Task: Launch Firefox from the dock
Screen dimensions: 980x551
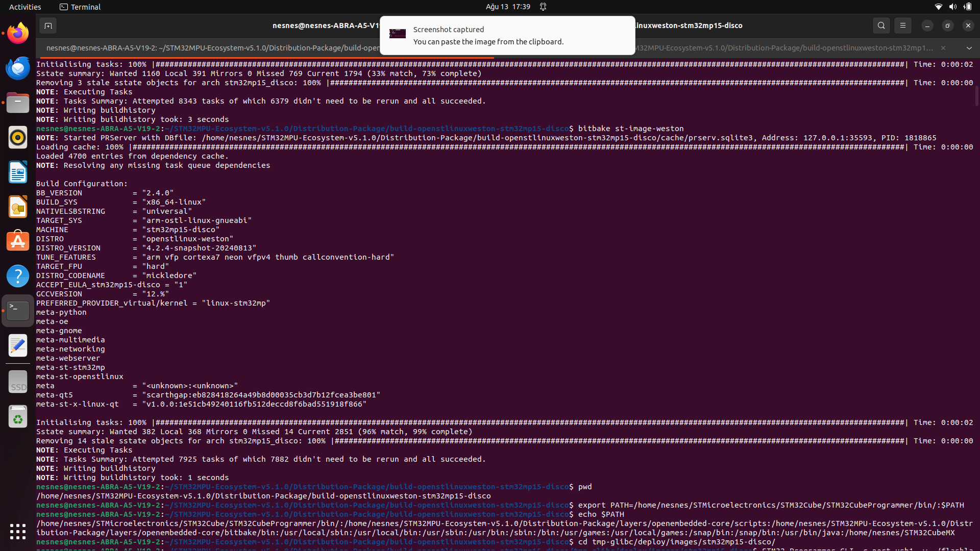Action: pyautogui.click(x=18, y=33)
